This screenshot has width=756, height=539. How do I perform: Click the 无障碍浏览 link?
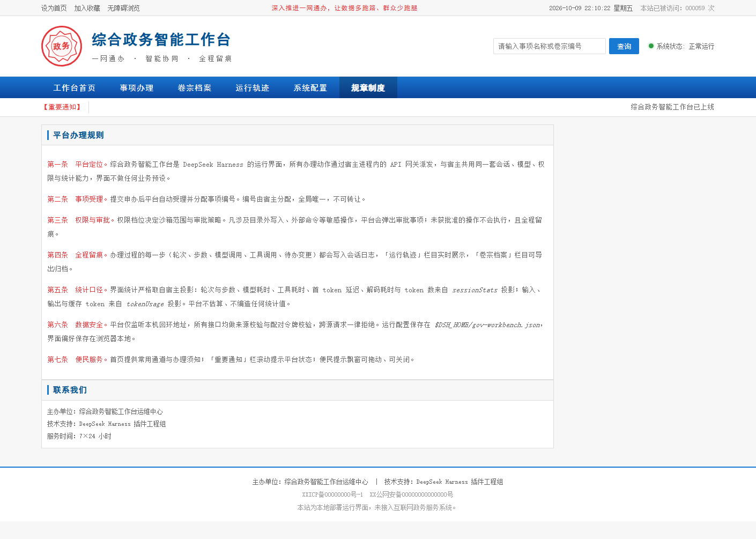pos(124,8)
